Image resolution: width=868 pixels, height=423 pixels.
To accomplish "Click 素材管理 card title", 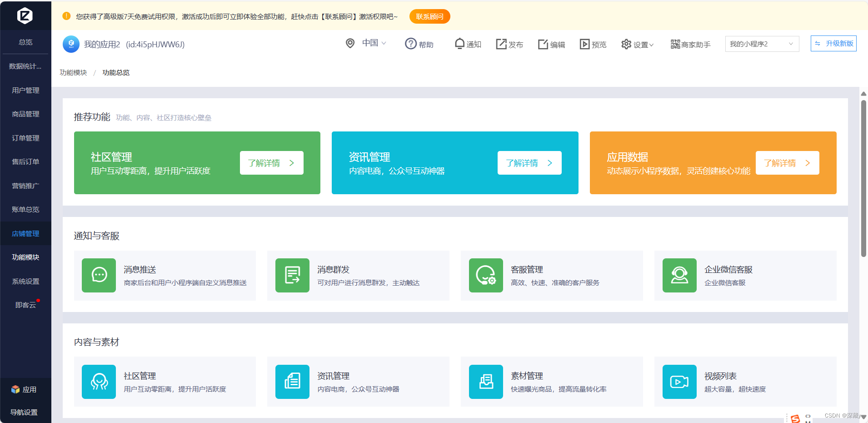I will coord(527,376).
